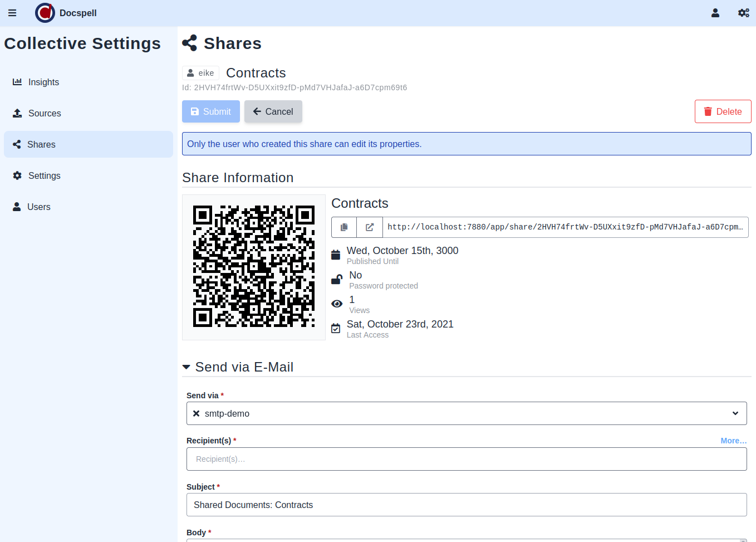Copy the share URL to clipboard
Screen dimensions: 756x542
click(344, 227)
